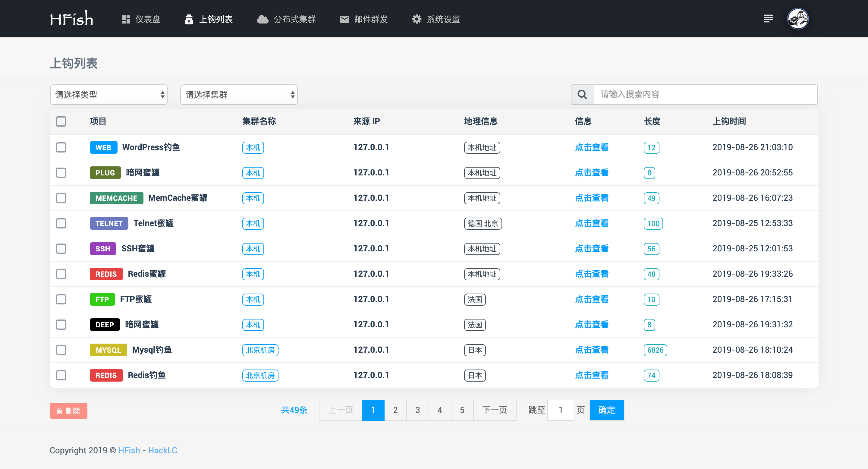Toggle the select-all header checkbox
The width and height of the screenshot is (868, 469).
point(61,121)
